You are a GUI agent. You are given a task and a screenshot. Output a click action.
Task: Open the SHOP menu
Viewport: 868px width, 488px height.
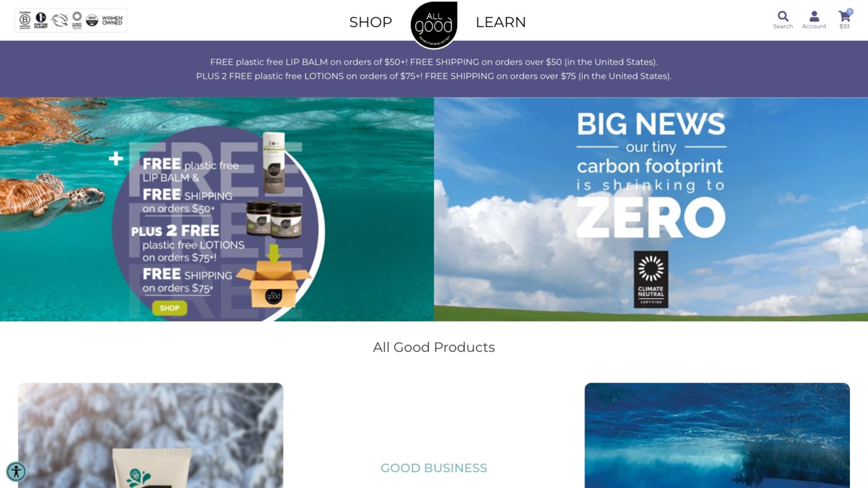(x=370, y=22)
